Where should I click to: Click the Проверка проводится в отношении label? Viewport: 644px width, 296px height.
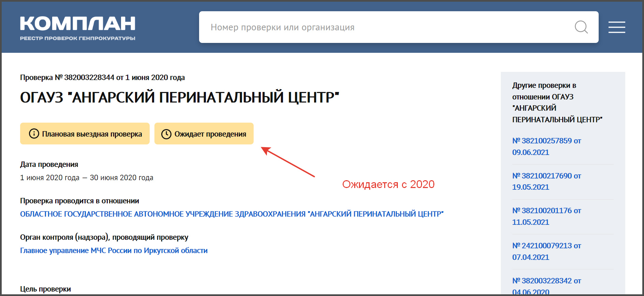pyautogui.click(x=79, y=201)
